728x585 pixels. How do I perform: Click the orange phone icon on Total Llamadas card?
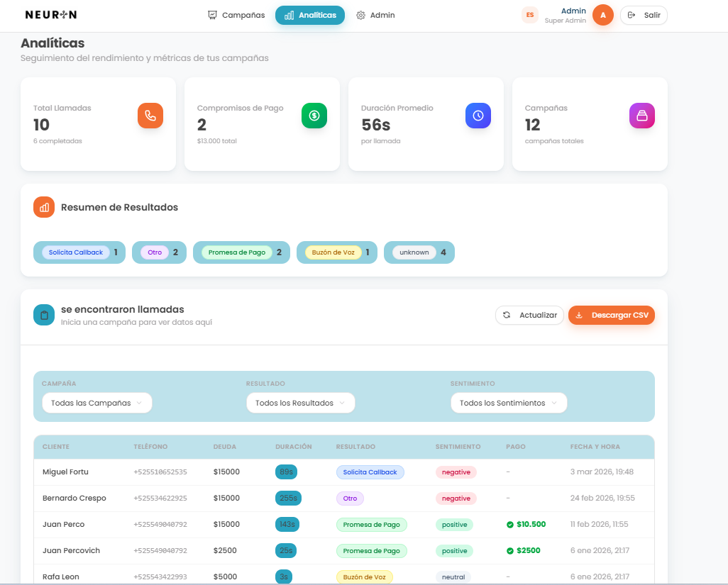[150, 116]
